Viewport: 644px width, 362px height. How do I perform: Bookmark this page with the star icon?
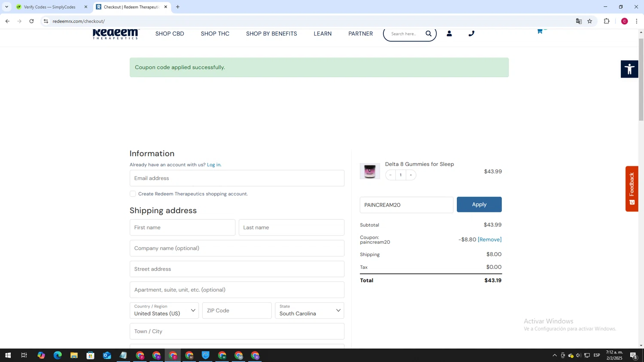590,21
